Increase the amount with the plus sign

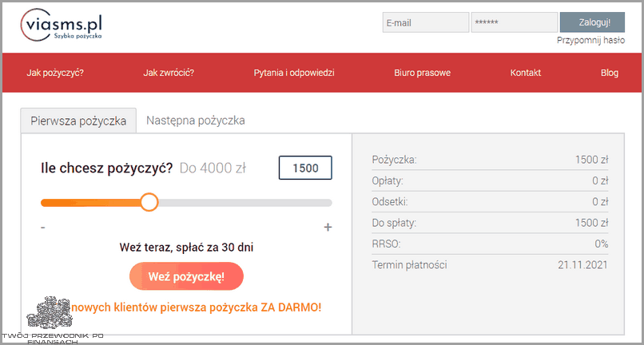(x=328, y=227)
